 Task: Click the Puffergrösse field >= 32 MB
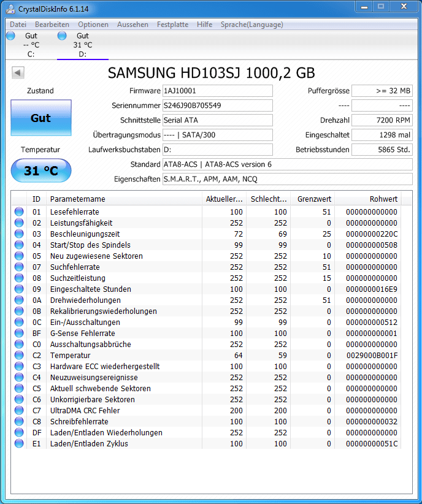tap(382, 91)
